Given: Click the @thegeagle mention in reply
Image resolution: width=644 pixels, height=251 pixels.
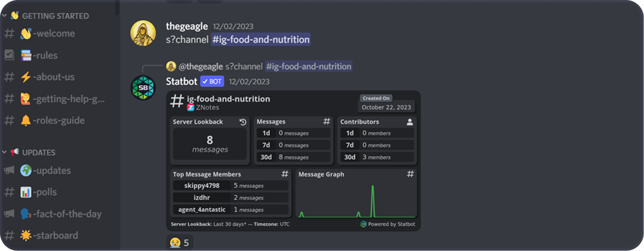Looking at the screenshot, I should pyautogui.click(x=201, y=66).
